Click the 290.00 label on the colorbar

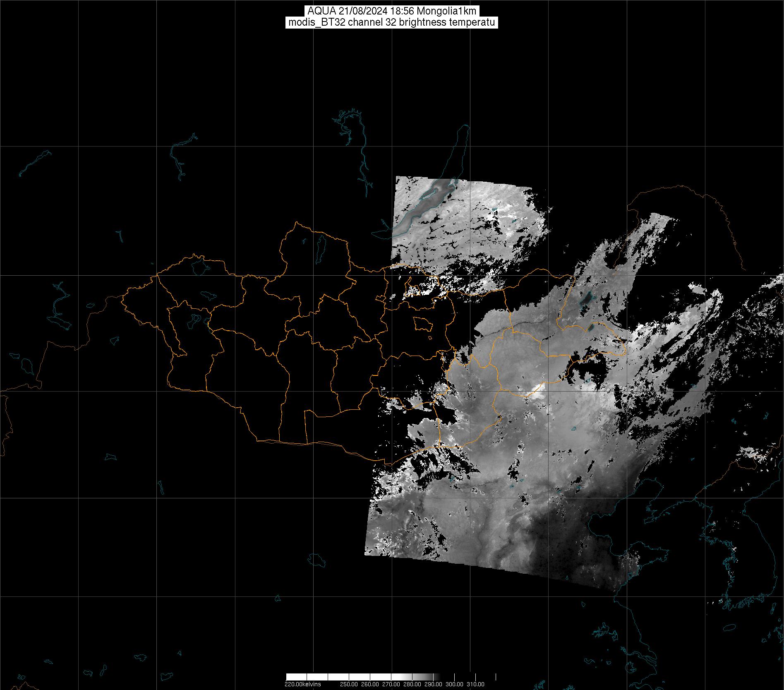(x=433, y=684)
